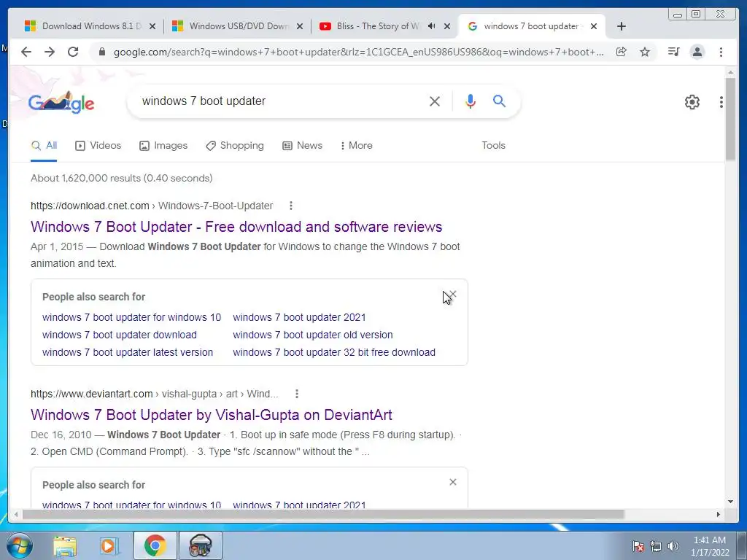Image resolution: width=747 pixels, height=560 pixels.
Task: Open the Windows Start orb
Action: tap(19, 545)
